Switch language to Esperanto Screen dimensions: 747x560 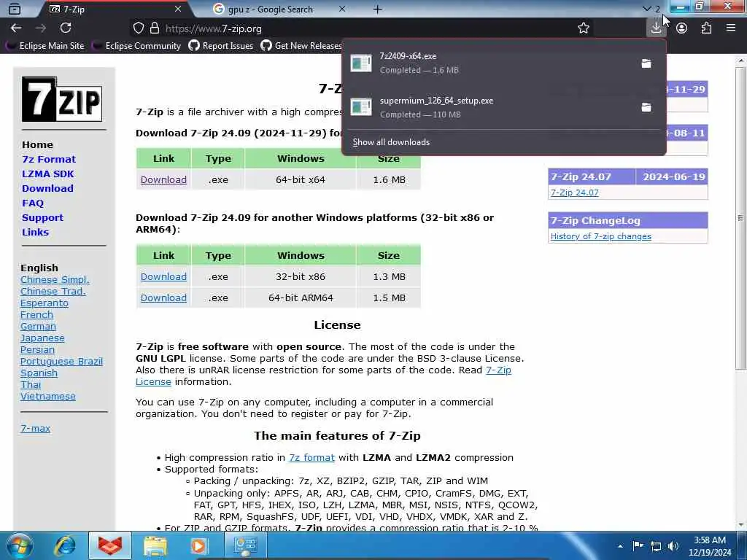point(44,303)
